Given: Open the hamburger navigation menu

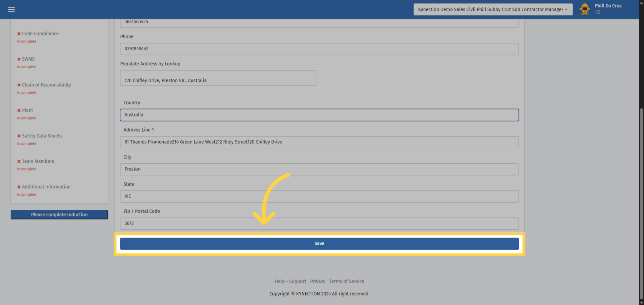Looking at the screenshot, I should tap(11, 9).
